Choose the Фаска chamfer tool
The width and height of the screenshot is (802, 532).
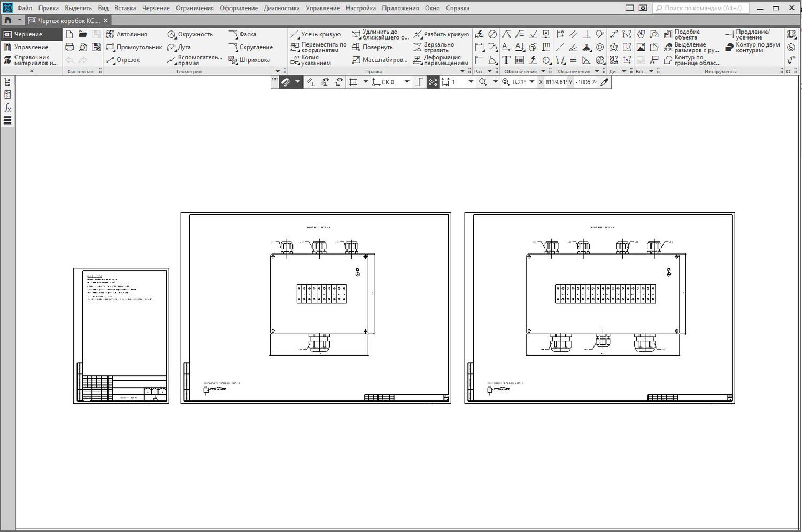242,34
